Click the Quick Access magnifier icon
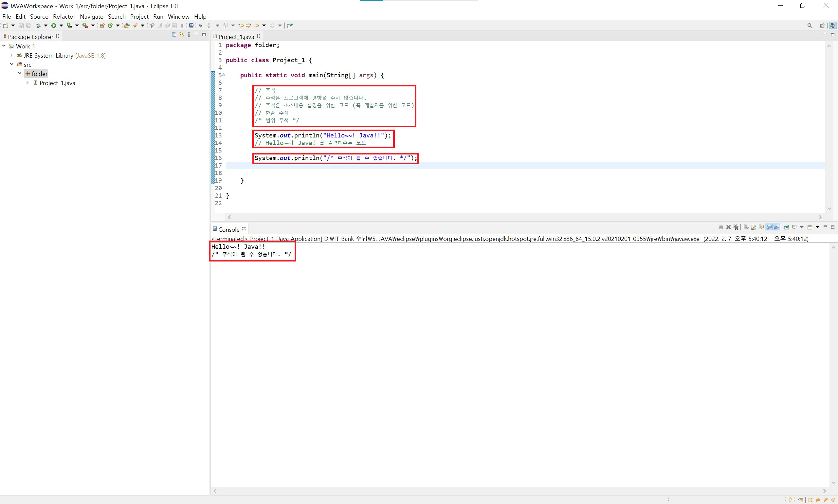838x504 pixels. 810,26
